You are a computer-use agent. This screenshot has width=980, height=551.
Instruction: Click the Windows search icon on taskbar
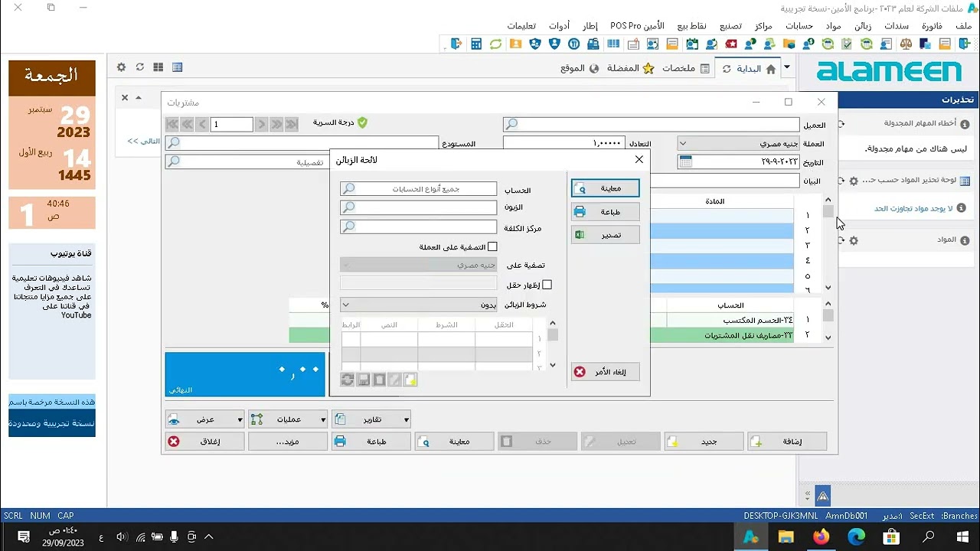[x=928, y=536]
